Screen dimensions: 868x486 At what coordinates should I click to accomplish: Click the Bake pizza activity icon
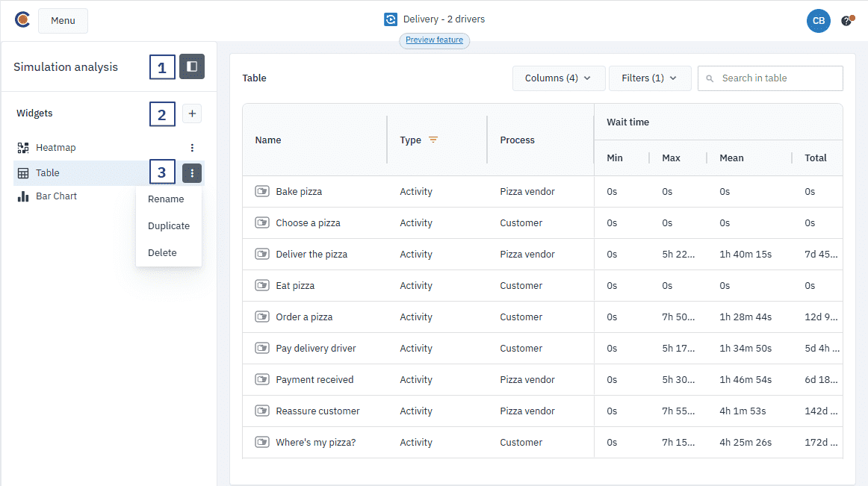(x=261, y=192)
